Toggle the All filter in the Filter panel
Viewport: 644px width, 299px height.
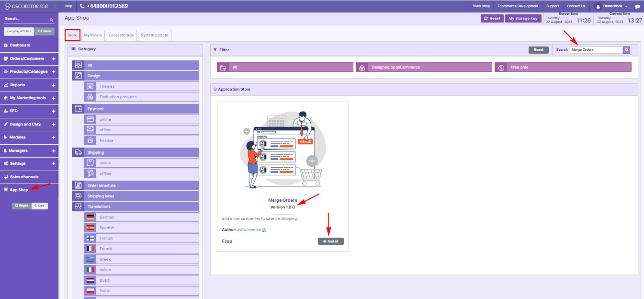(x=285, y=67)
